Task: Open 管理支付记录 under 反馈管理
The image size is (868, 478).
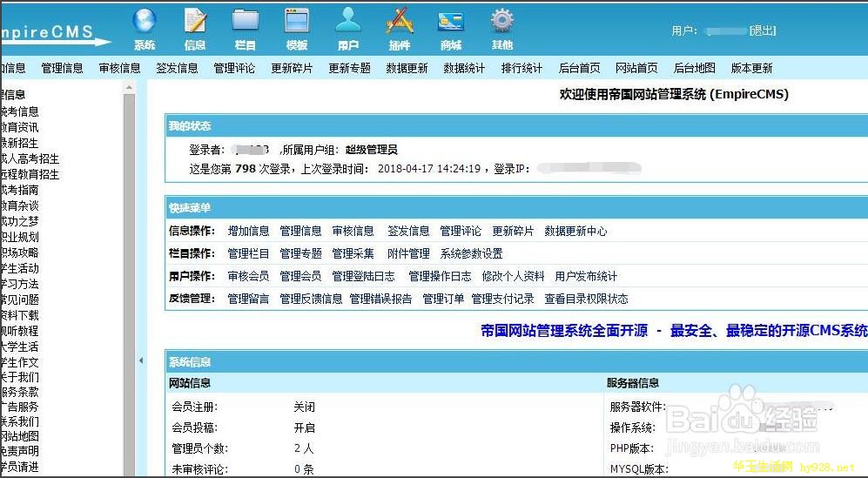Action: [502, 299]
